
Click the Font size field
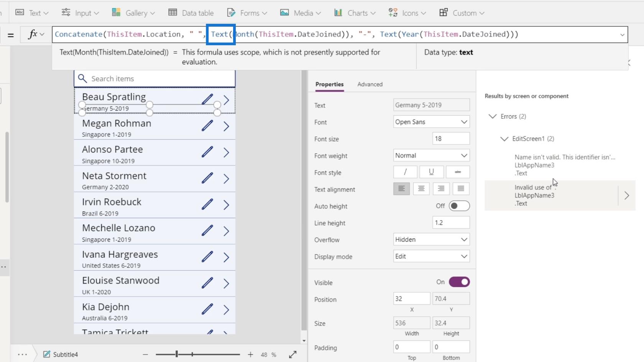click(451, 139)
